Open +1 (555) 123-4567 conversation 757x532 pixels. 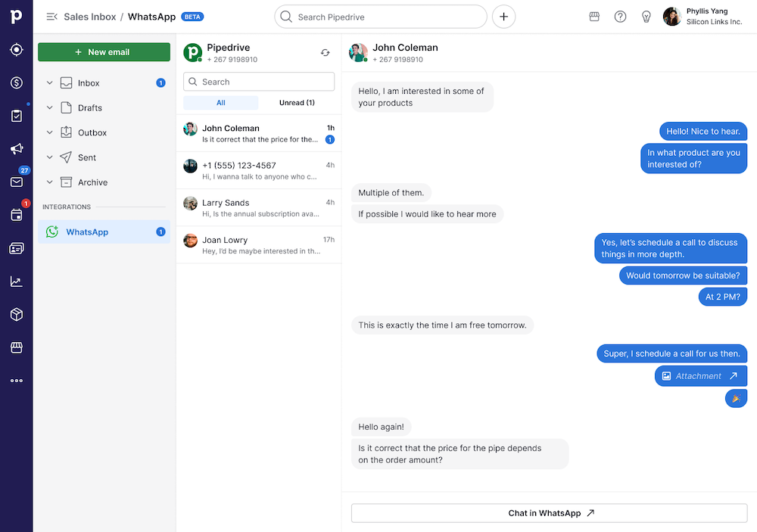259,170
